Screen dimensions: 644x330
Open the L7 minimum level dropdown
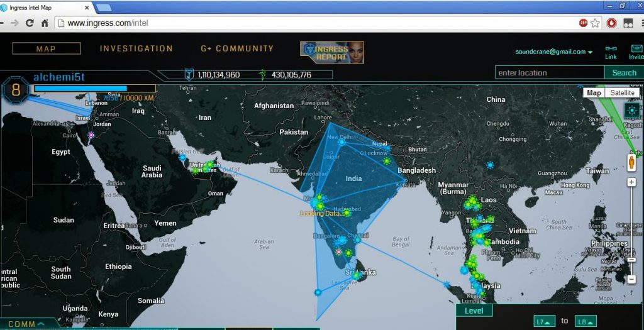544,322
